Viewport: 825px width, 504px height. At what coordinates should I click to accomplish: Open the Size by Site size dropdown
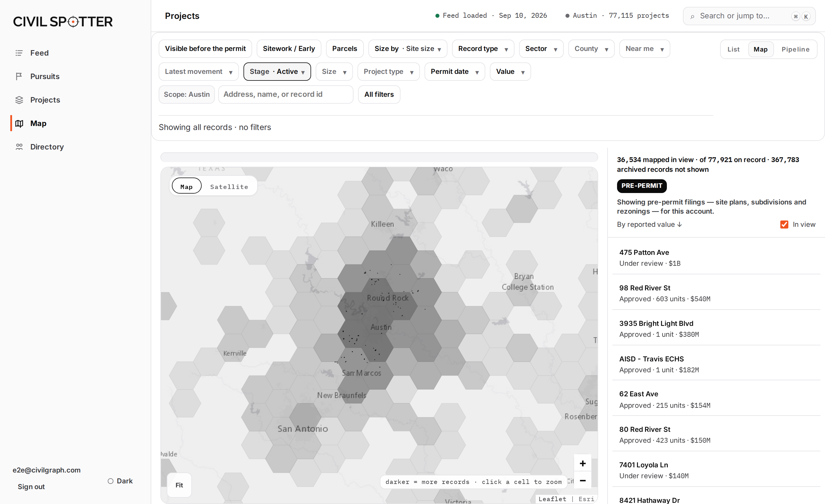click(407, 49)
